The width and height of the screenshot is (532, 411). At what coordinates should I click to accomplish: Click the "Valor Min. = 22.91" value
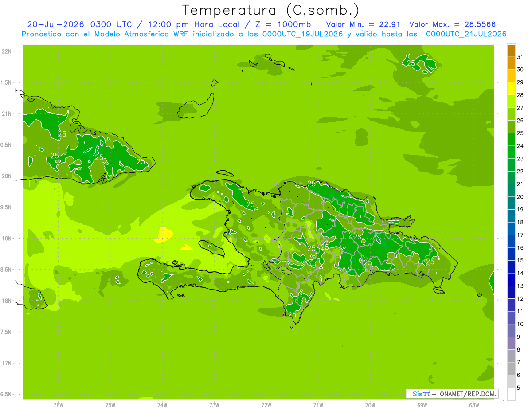pos(363,25)
